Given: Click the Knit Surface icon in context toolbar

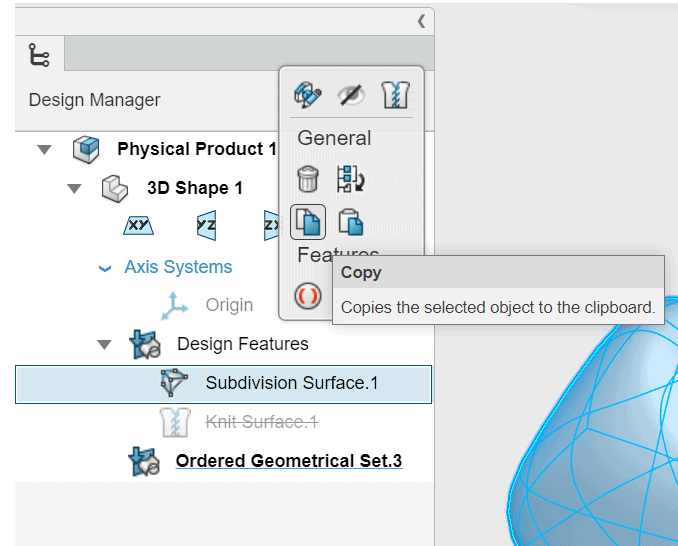Looking at the screenshot, I should pyautogui.click(x=395, y=95).
